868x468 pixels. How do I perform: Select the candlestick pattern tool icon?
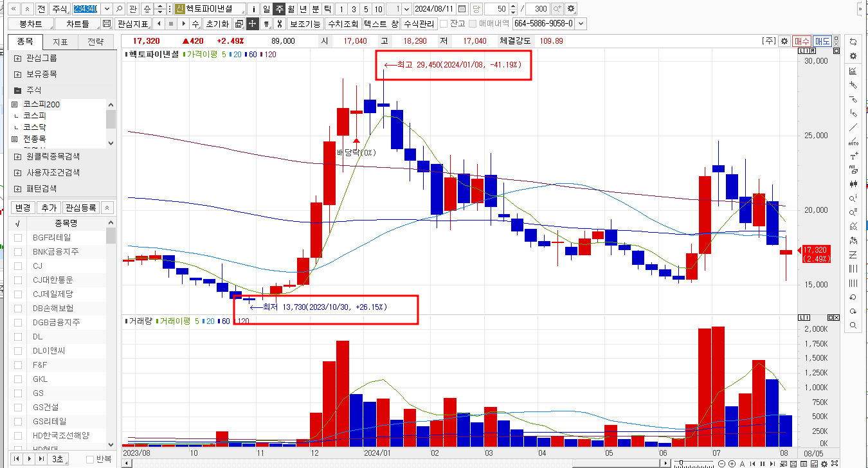[x=853, y=184]
